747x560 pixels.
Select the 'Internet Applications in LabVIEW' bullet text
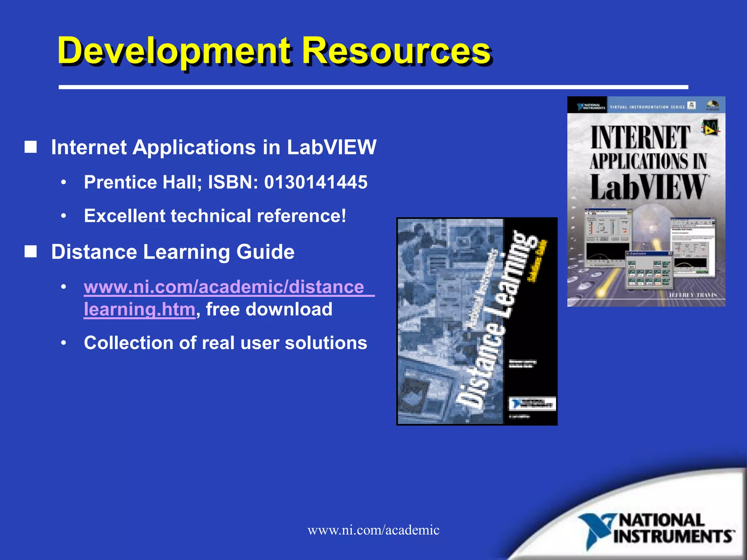click(x=213, y=147)
